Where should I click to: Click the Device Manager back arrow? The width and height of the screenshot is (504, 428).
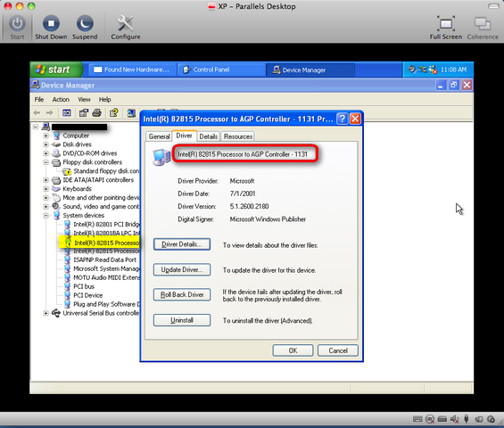[x=37, y=112]
